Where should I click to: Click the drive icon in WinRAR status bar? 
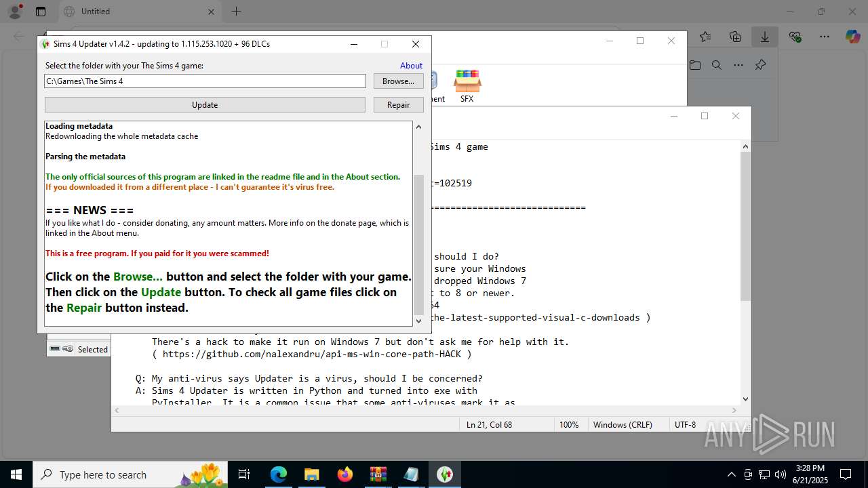pyautogui.click(x=55, y=349)
